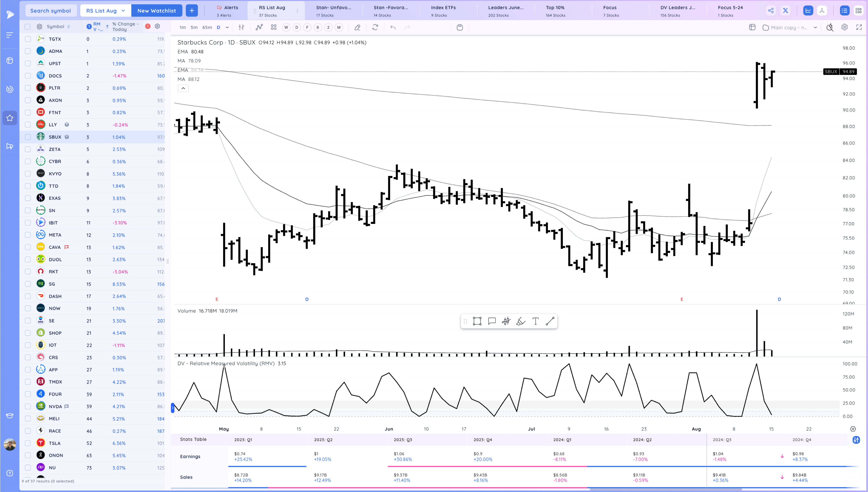Open the earnings calendar icon
Viewport: 868px width, 492px height.
pos(460,27)
